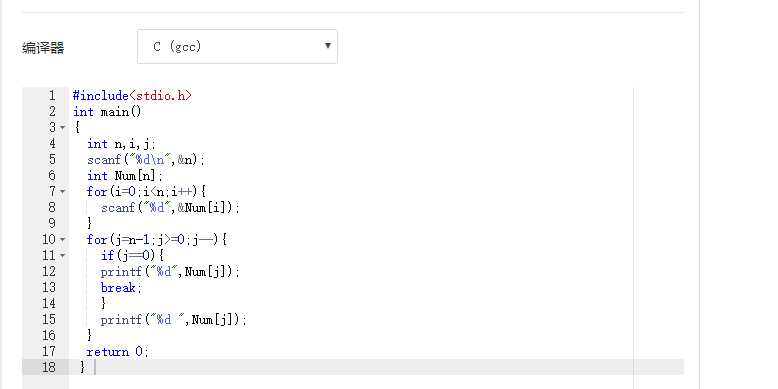Click on the int main() line
The width and height of the screenshot is (778, 389).
107,112
